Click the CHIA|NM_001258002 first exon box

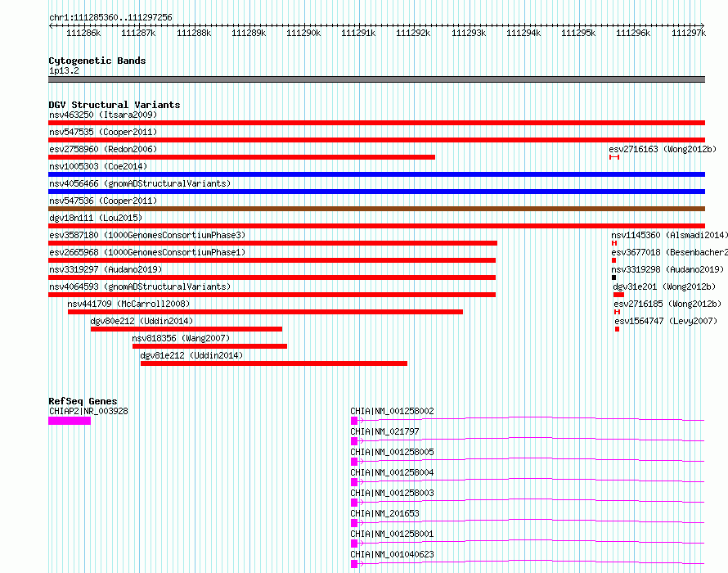(x=354, y=421)
